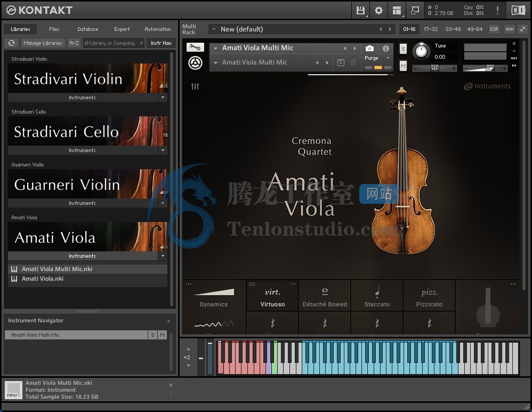
Task: Toggle Solo in Instrument Navigator
Action: [x=152, y=335]
